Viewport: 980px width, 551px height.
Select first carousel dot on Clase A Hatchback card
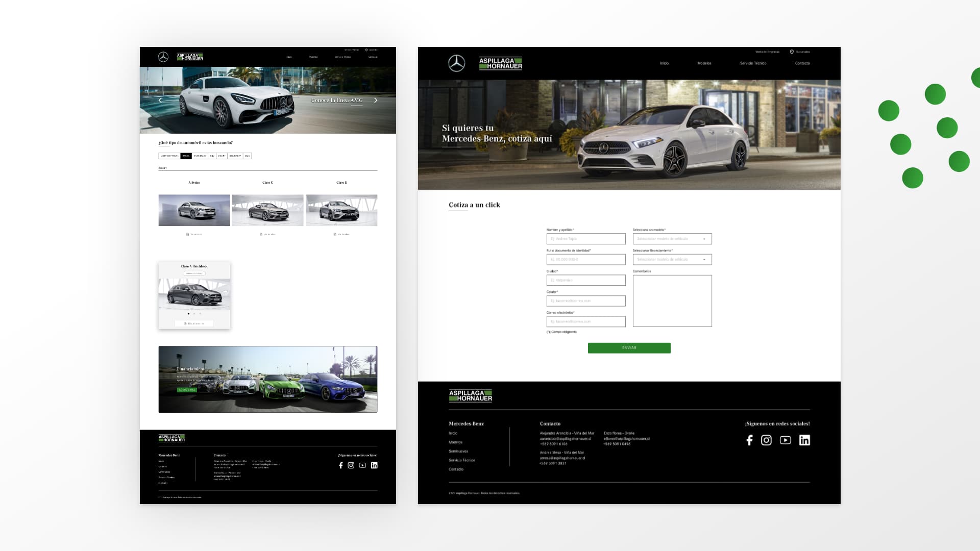[188, 314]
